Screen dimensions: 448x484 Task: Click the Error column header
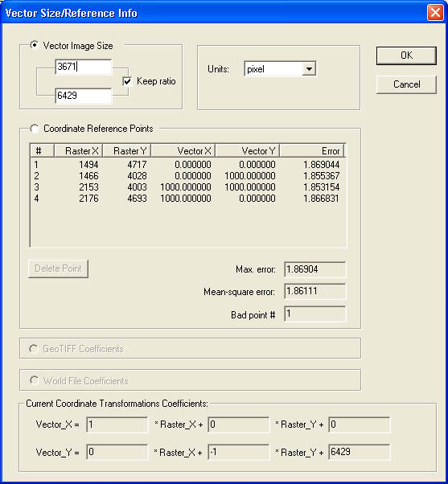pyautogui.click(x=312, y=150)
